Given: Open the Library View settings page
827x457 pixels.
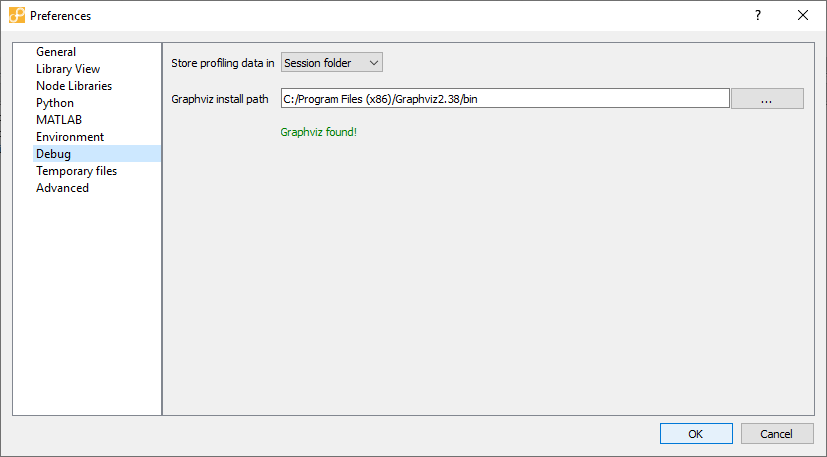Looking at the screenshot, I should coord(68,69).
